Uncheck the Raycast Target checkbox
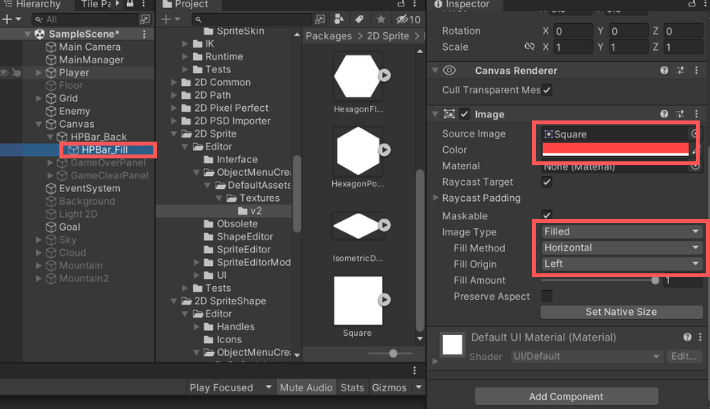 [547, 182]
